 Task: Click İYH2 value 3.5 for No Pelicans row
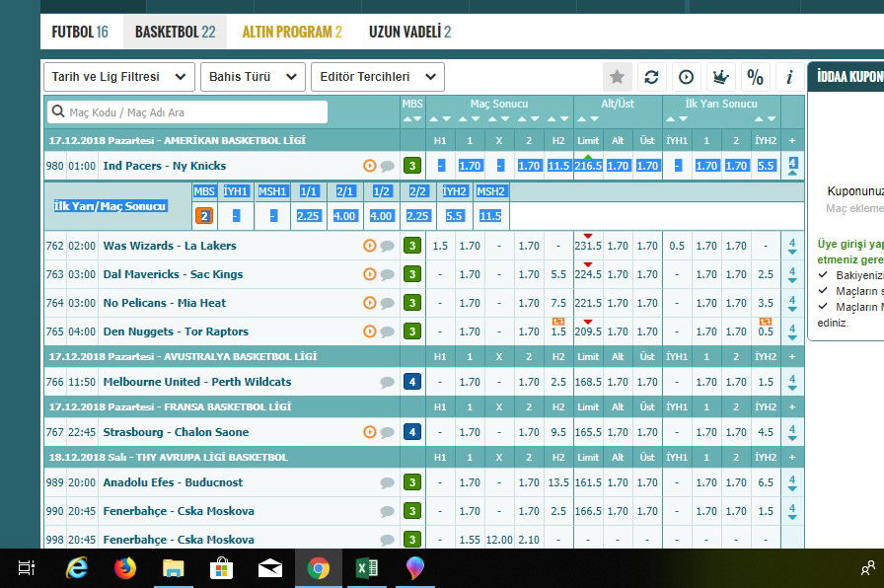click(765, 303)
